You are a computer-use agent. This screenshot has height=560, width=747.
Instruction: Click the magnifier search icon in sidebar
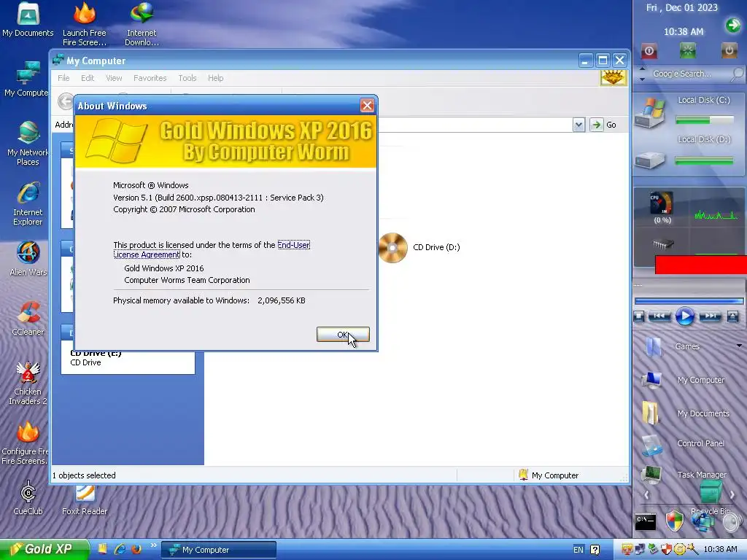tap(738, 74)
